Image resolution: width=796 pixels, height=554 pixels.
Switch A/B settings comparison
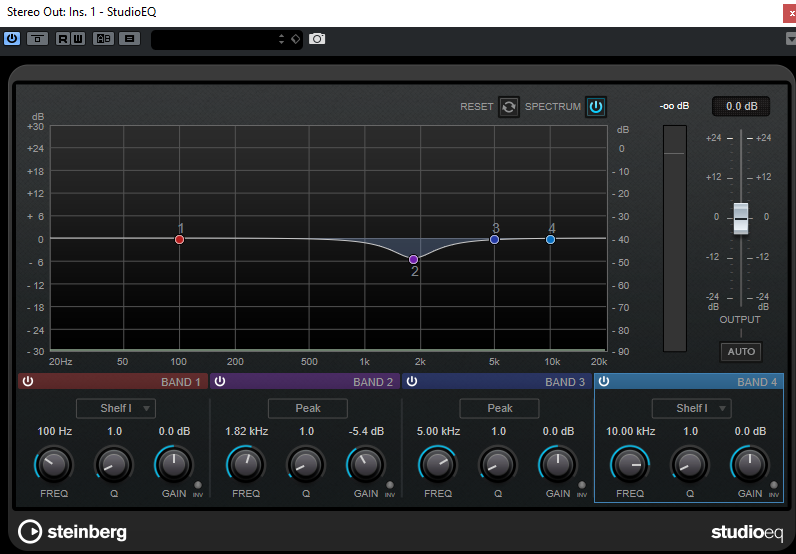coord(104,39)
